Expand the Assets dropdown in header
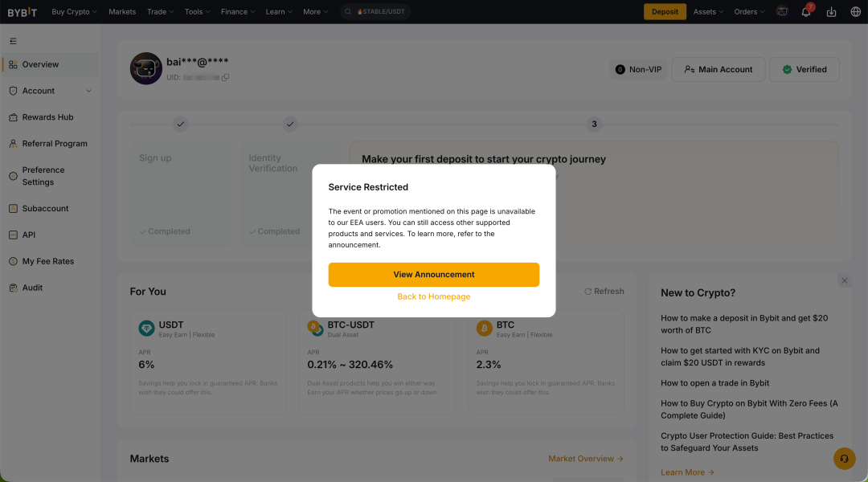The width and height of the screenshot is (868, 482). [708, 12]
